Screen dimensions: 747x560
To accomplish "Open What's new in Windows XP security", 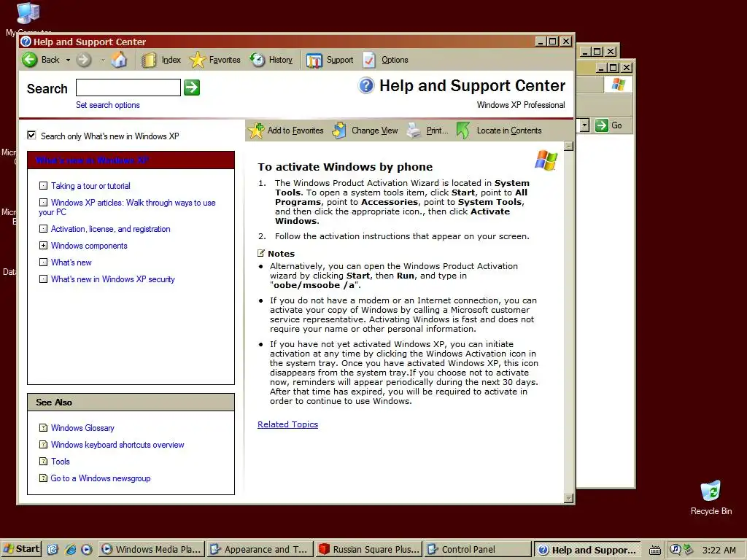I will 113,279.
